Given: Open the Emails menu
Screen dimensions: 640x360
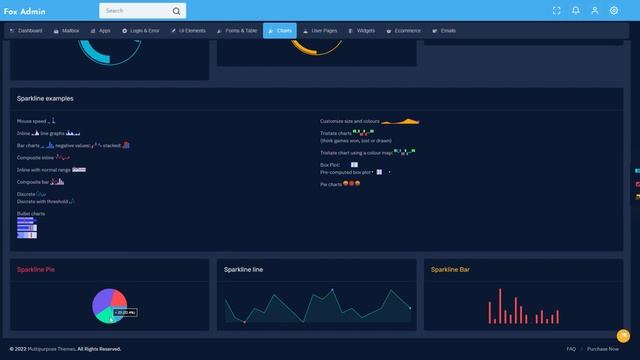Looking at the screenshot, I should point(444,31).
